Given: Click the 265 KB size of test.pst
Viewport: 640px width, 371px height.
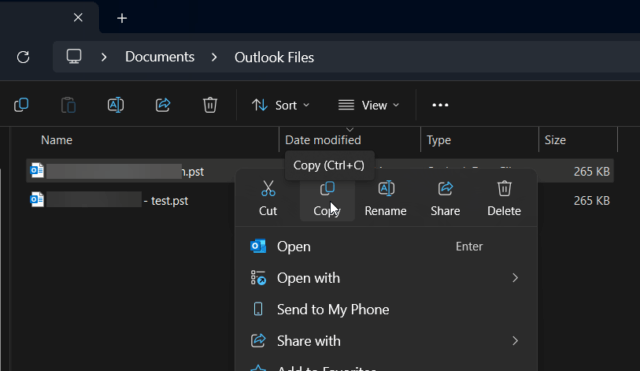Looking at the screenshot, I should 591,201.
